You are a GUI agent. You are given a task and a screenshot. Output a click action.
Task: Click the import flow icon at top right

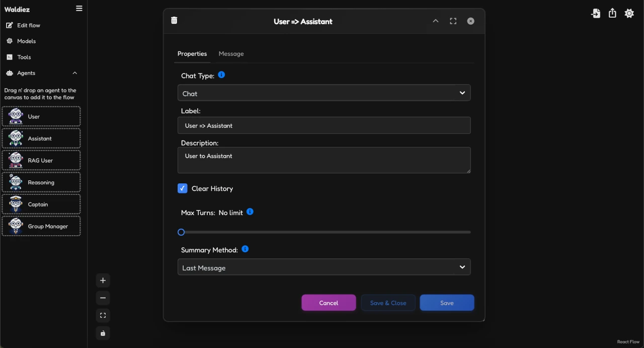[x=596, y=13]
